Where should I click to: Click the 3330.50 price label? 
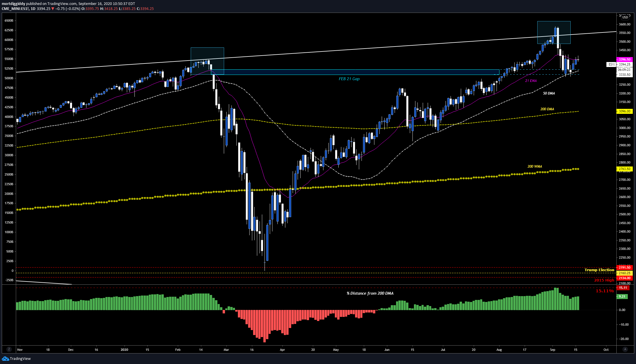[625, 75]
